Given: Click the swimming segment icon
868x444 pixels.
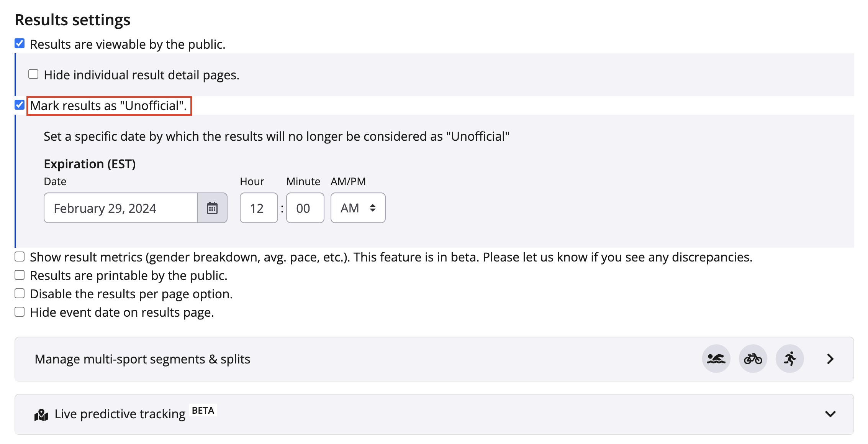Looking at the screenshot, I should pos(716,359).
